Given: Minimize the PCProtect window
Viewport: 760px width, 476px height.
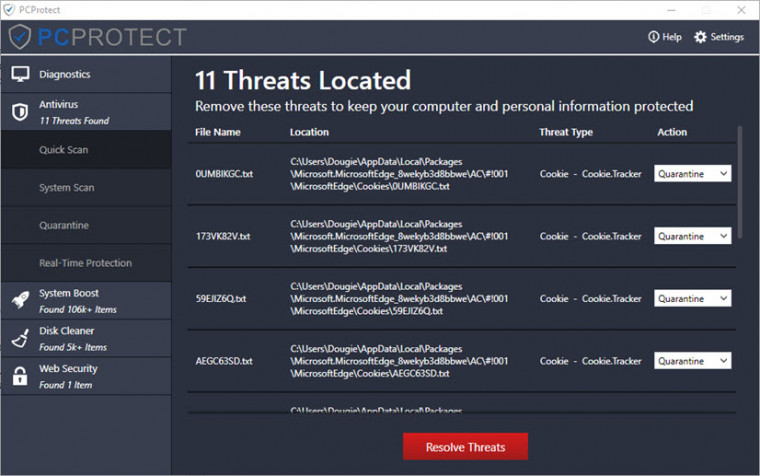Looking at the screenshot, I should coord(671,10).
